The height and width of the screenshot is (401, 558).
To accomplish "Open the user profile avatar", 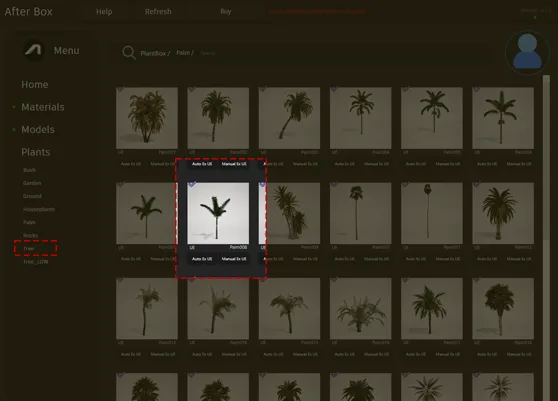I will click(527, 52).
